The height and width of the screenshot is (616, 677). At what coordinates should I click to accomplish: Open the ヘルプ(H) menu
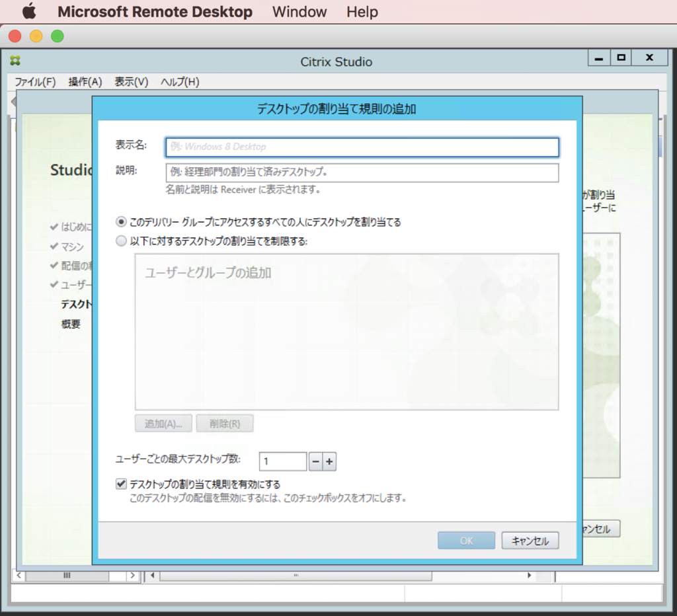180,81
